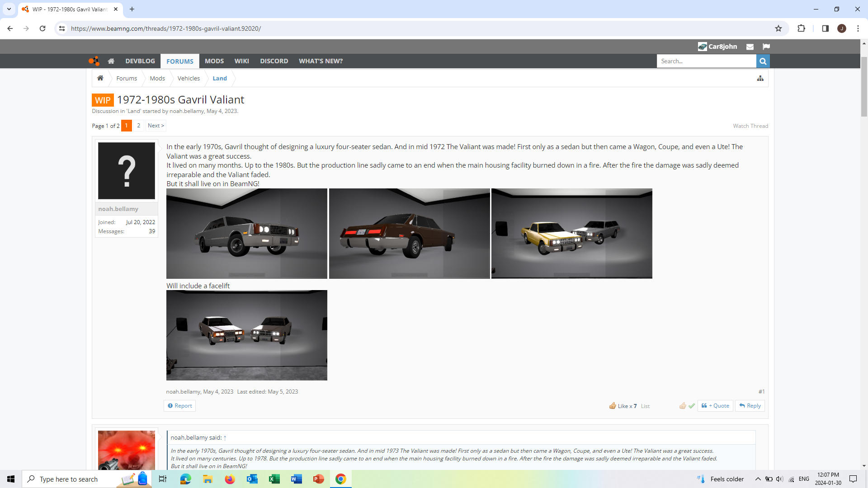Open the MODS menu item
The height and width of the screenshot is (488, 868).
214,61
